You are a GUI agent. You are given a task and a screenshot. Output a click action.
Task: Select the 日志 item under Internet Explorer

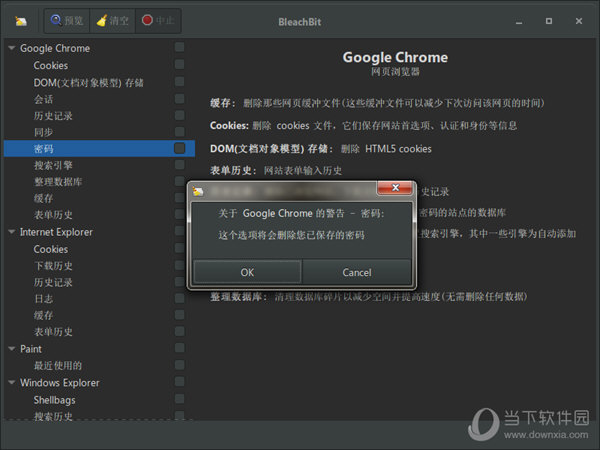[44, 299]
